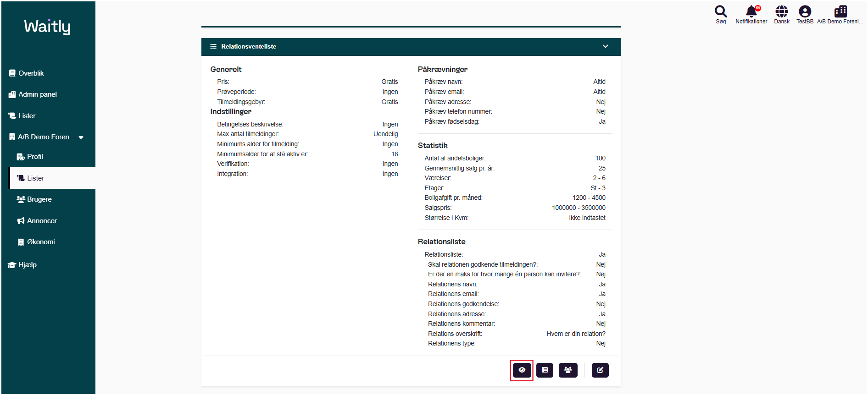The image size is (868, 395).
Task: Click Størrelse i Kvm value Ikke indtastet
Action: [587, 218]
